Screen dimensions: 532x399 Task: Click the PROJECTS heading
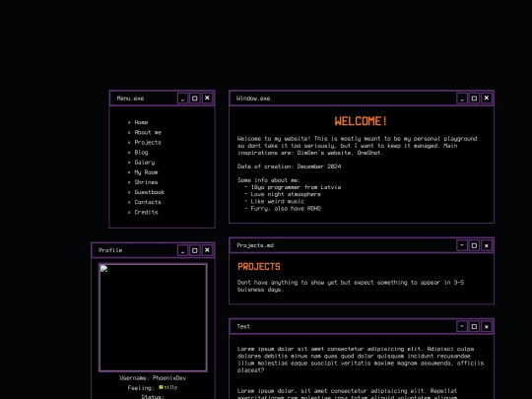(x=259, y=267)
